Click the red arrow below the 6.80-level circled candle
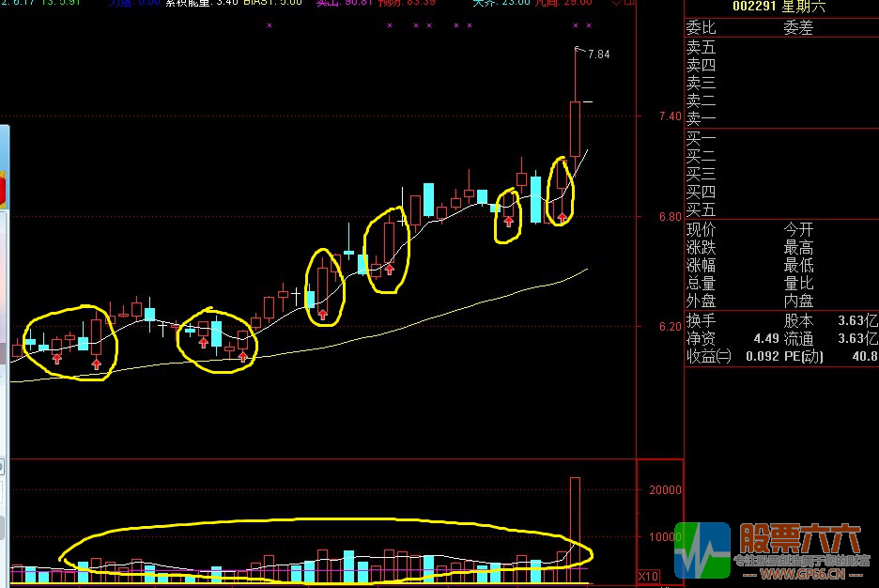The height and width of the screenshot is (588, 879). 508,221
